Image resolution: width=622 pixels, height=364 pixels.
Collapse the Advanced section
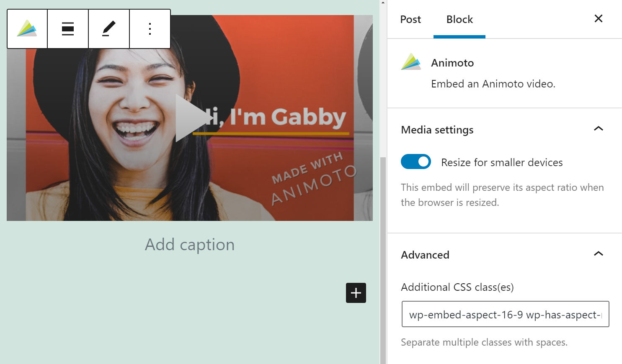click(599, 254)
